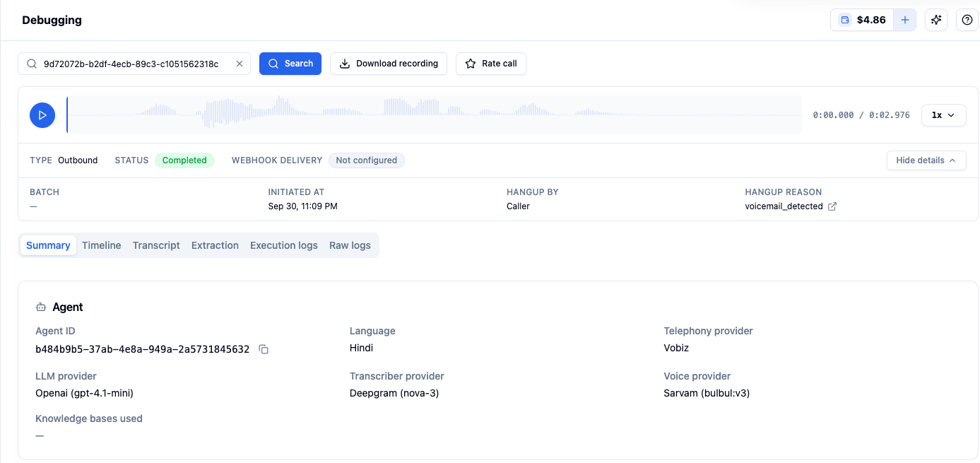Open the Transcript tab
This screenshot has width=980, height=463.
156,245
